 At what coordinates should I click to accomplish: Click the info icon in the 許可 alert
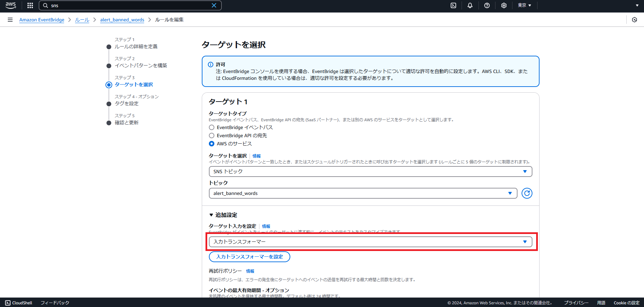(211, 65)
